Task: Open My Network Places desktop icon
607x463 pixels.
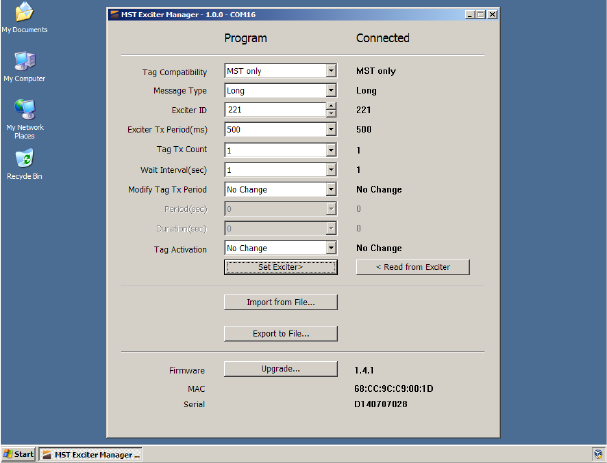Action: 25,119
